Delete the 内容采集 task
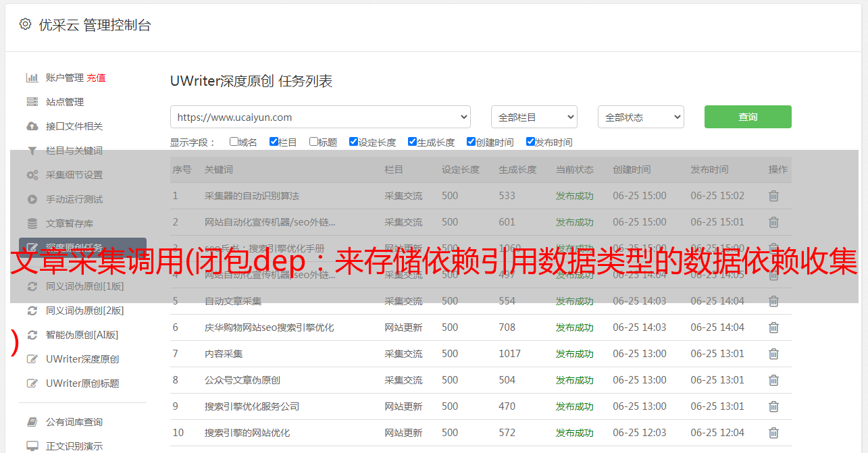 tap(774, 354)
